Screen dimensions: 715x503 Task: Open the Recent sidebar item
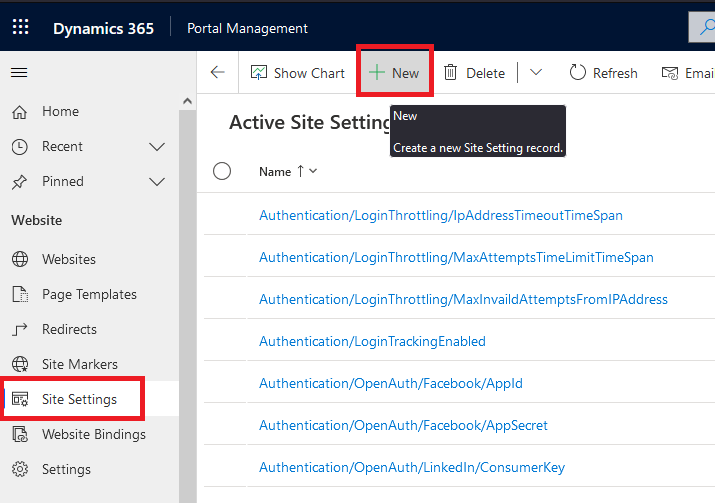click(x=62, y=146)
